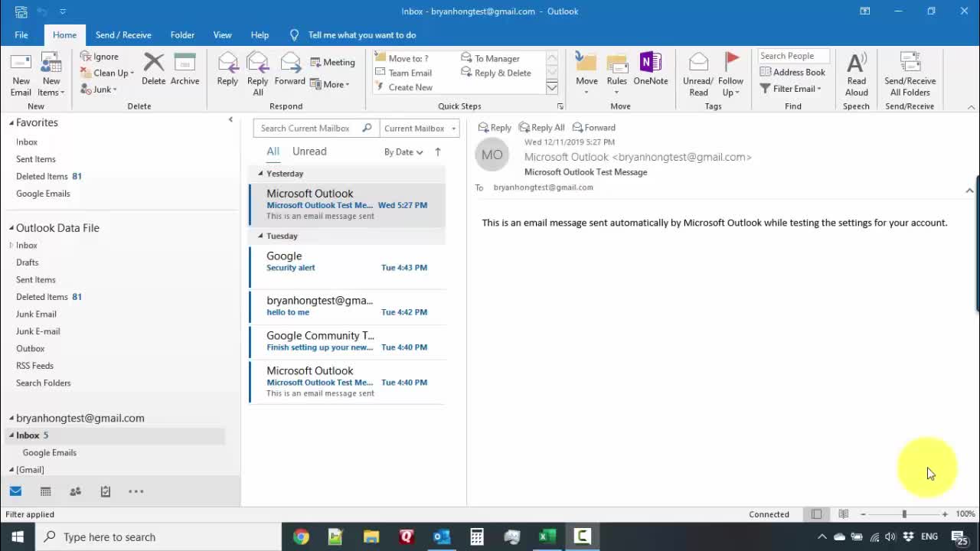
Task: Open the Address Book
Action: tap(792, 72)
